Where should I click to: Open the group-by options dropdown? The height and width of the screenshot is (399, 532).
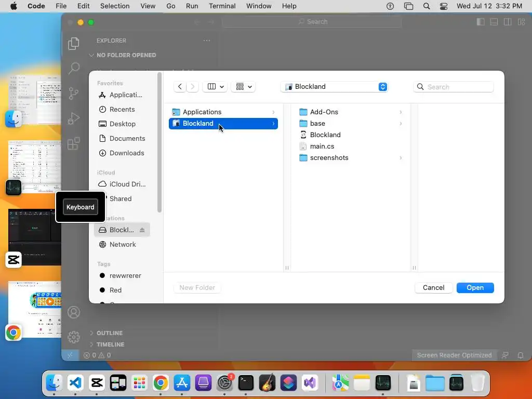point(244,87)
